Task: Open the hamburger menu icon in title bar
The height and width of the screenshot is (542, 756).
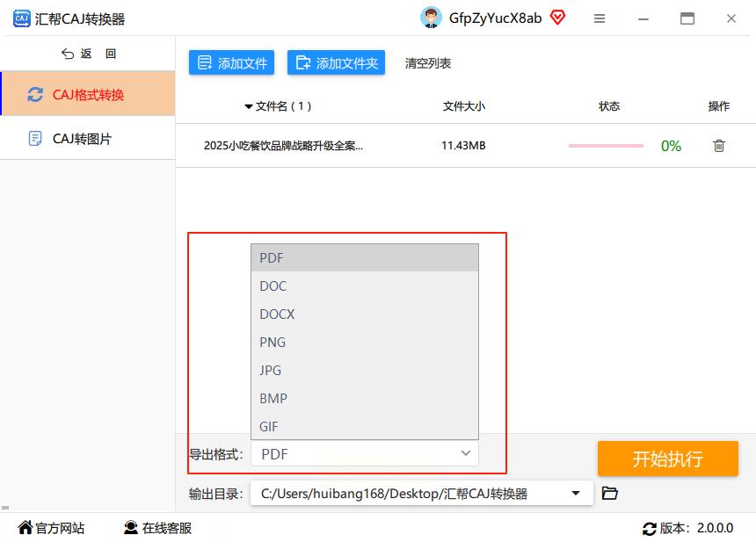Action: pyautogui.click(x=600, y=18)
